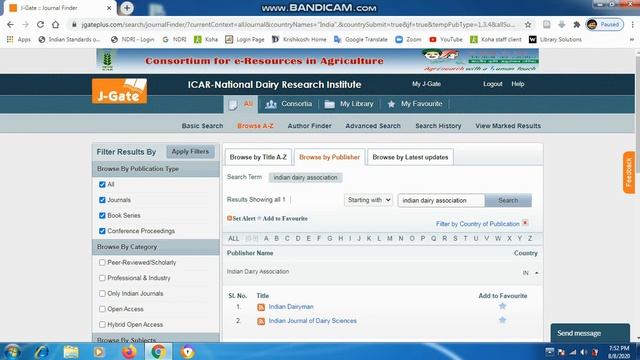
Task: Open the Help link
Action: click(518, 84)
